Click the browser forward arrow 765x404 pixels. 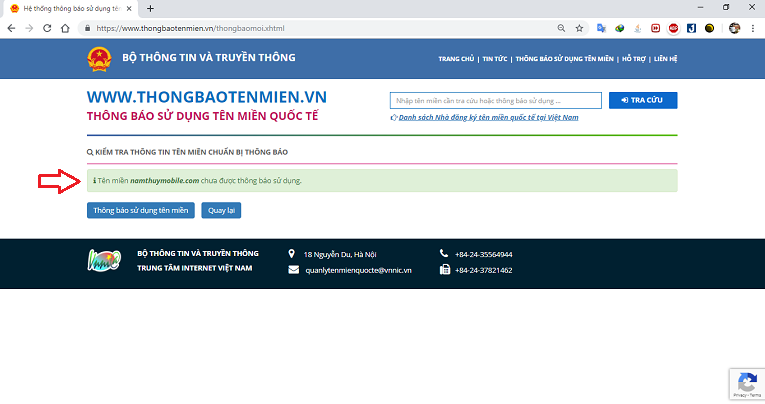(x=29, y=28)
